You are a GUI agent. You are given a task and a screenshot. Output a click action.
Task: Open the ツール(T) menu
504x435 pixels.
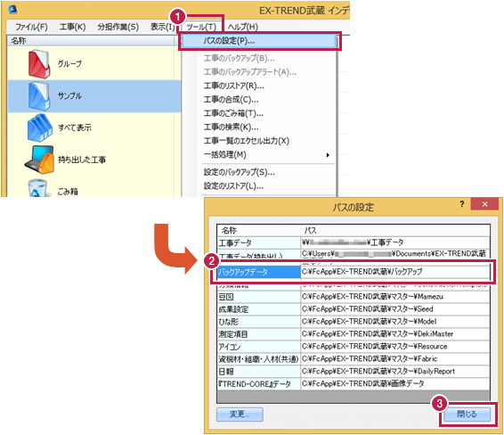click(201, 27)
